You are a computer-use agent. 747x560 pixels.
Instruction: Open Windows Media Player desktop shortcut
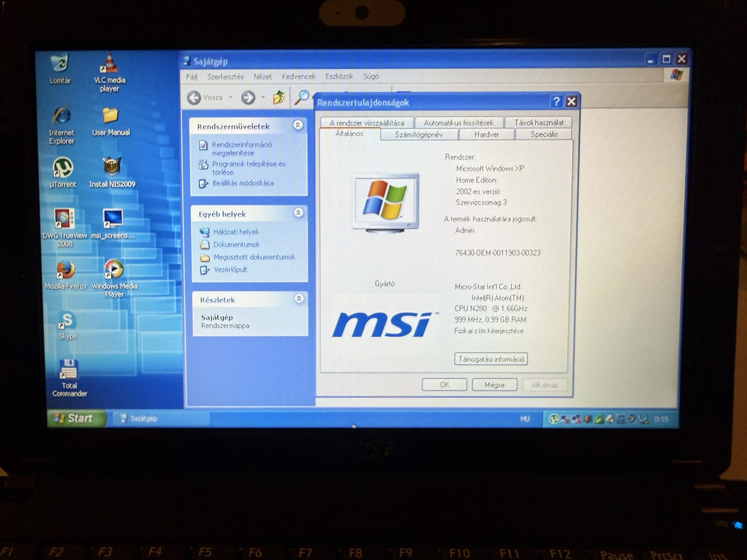[114, 278]
